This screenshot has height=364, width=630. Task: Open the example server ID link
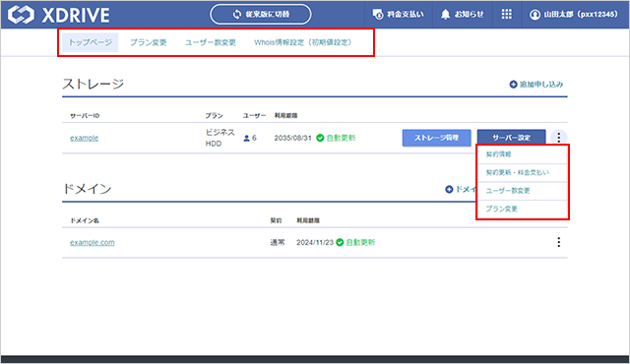[x=84, y=138]
